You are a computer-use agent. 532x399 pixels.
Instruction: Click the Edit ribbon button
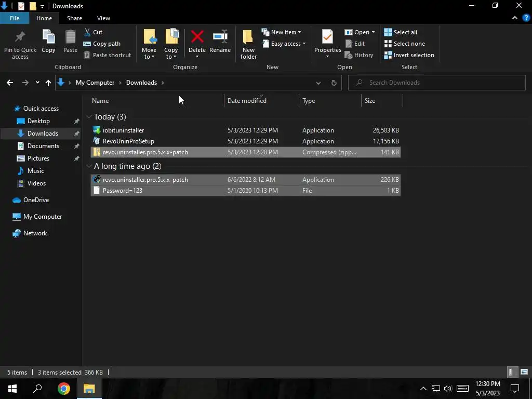pyautogui.click(x=355, y=44)
